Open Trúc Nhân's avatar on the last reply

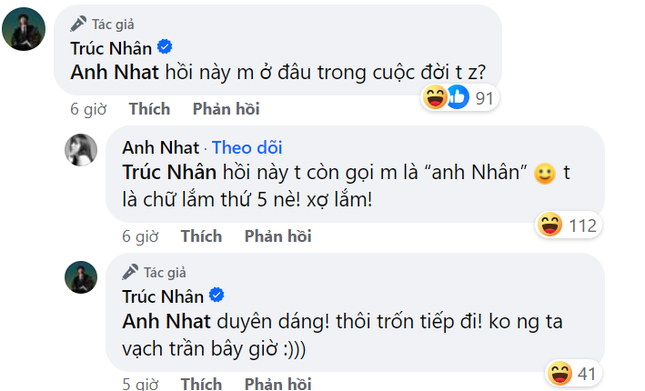click(81, 278)
